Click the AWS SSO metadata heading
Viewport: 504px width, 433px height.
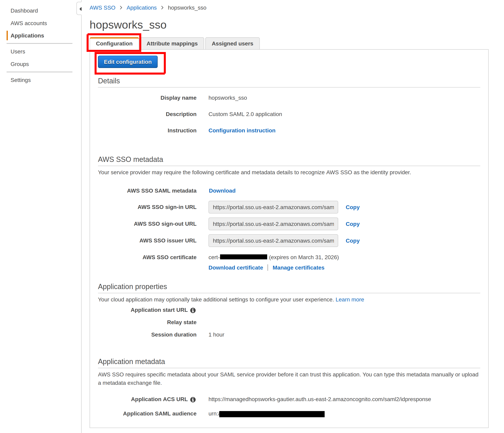[x=130, y=160]
